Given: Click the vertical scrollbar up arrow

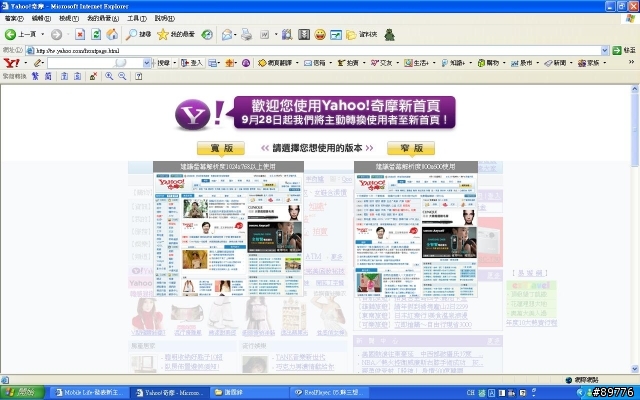Looking at the screenshot, I should (x=635, y=89).
